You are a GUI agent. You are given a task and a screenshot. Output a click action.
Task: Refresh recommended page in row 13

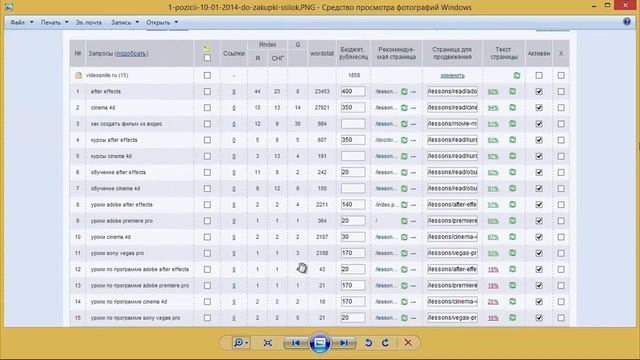(404, 286)
